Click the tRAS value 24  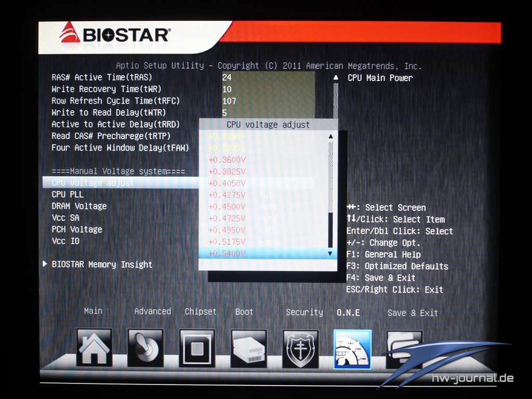tap(227, 78)
